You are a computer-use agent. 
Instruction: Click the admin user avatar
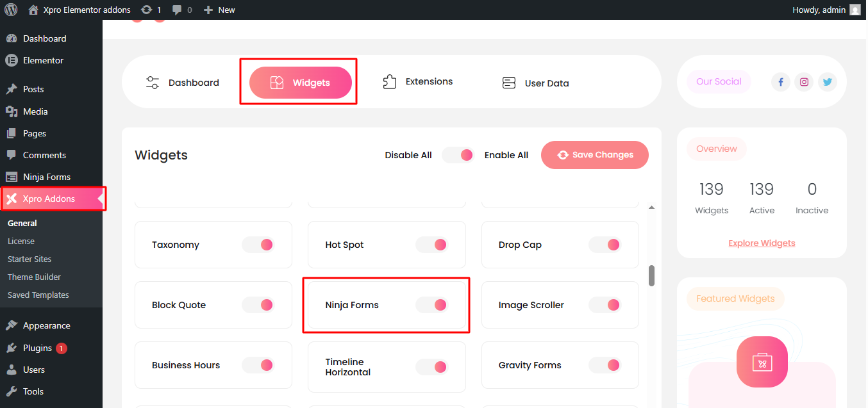(x=855, y=10)
